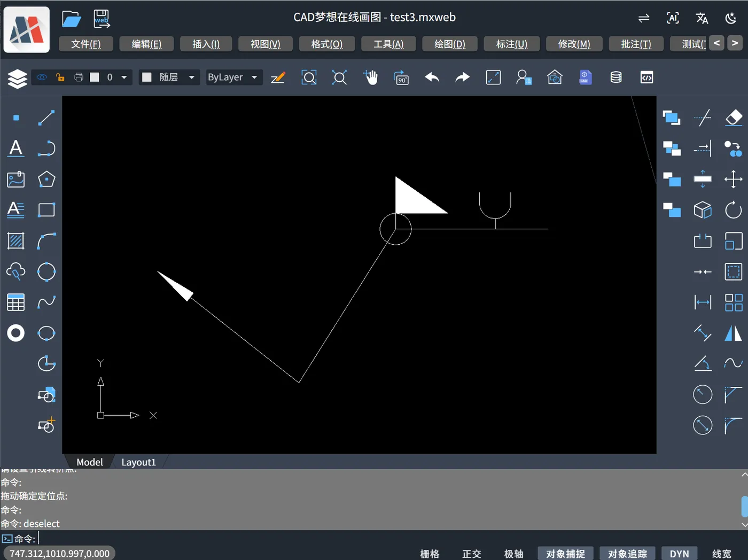Open the single-line Text tool
748x560 pixels.
15,149
